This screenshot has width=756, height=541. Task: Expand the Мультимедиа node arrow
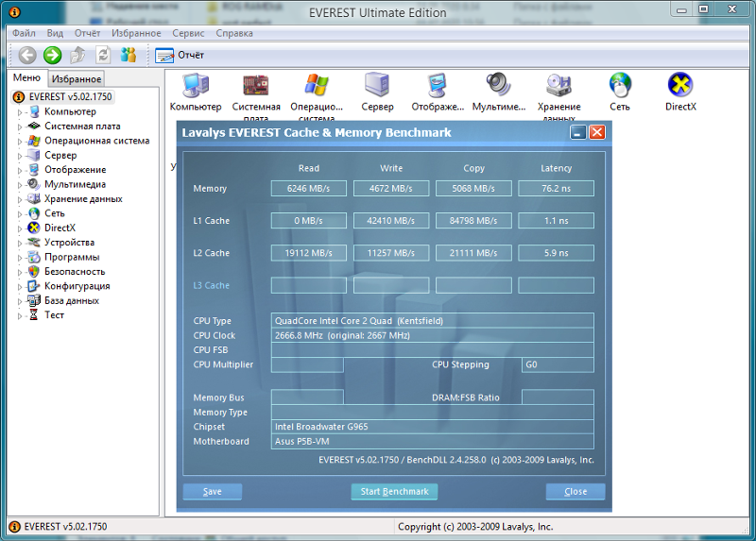(x=20, y=184)
